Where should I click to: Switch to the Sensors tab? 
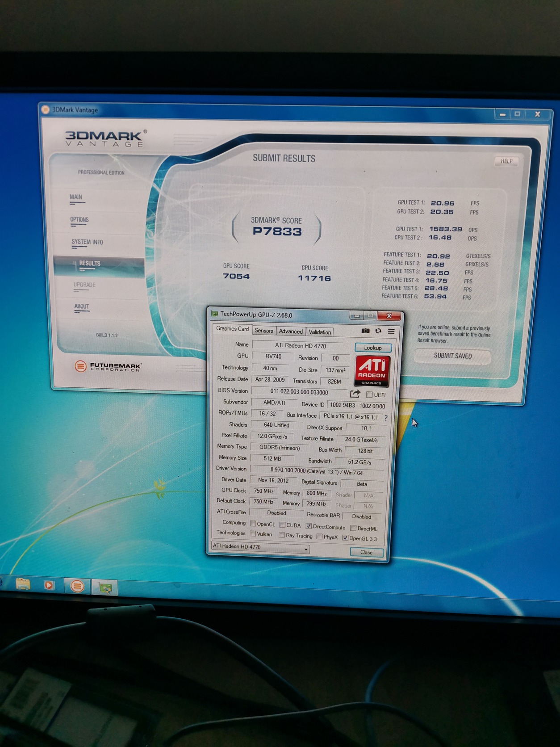point(264,331)
